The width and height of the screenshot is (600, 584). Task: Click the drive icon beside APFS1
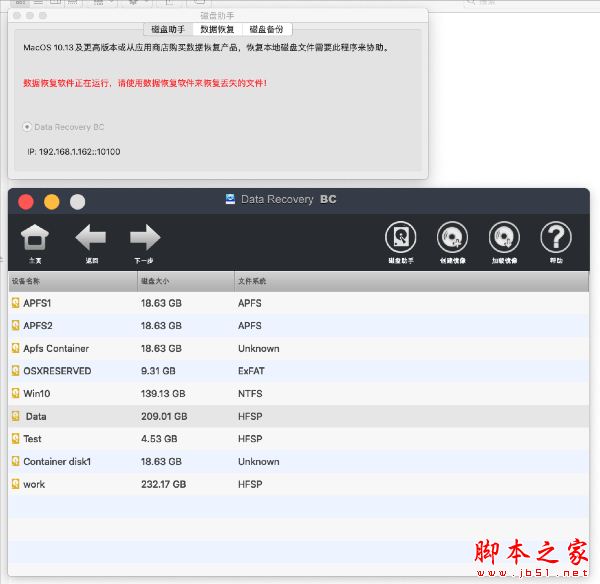coord(15,303)
